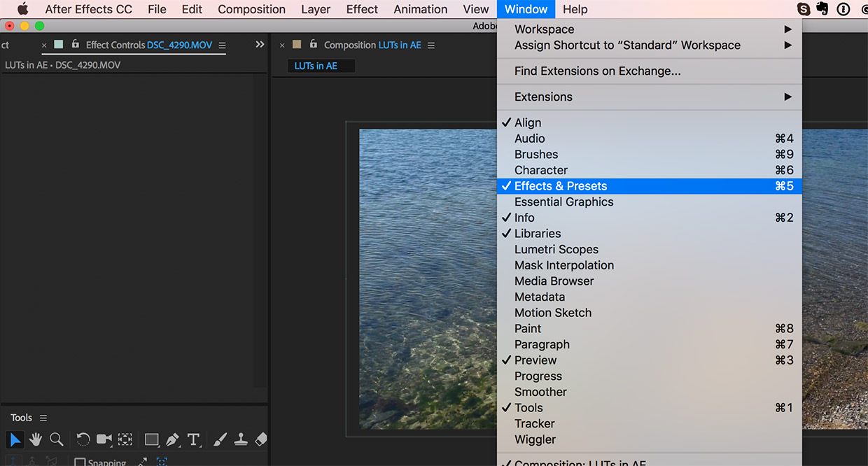
Task: Expand Assign Shortcut to Standard Workspace submenu
Action: tap(650, 45)
